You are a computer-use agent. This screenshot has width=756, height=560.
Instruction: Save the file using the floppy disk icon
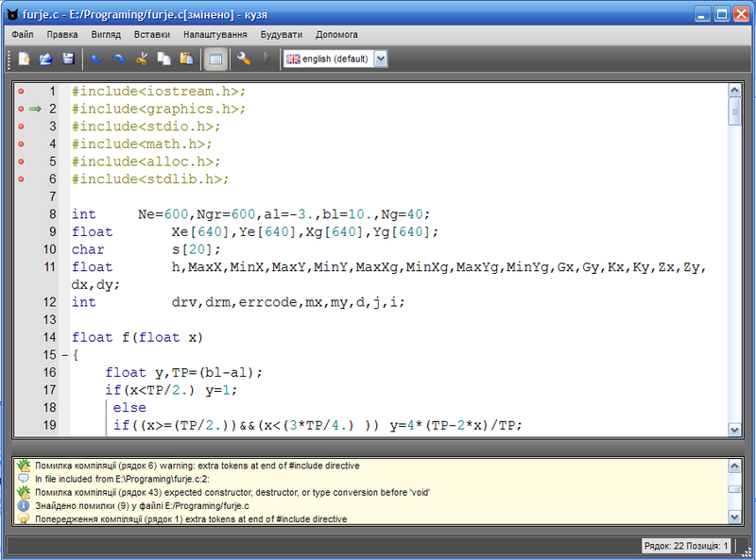coord(68,59)
